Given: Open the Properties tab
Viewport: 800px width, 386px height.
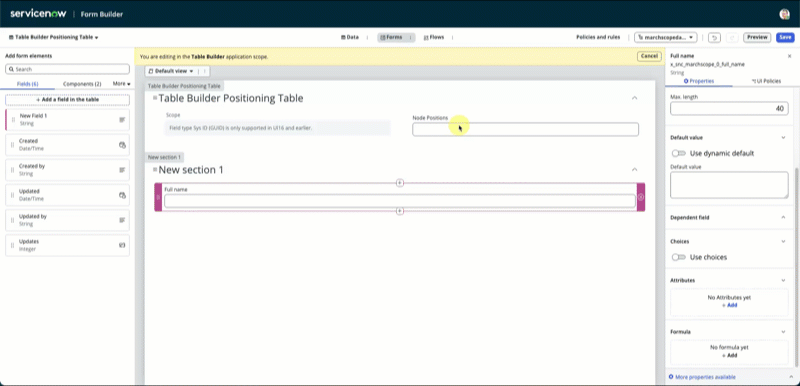Looking at the screenshot, I should 698,81.
